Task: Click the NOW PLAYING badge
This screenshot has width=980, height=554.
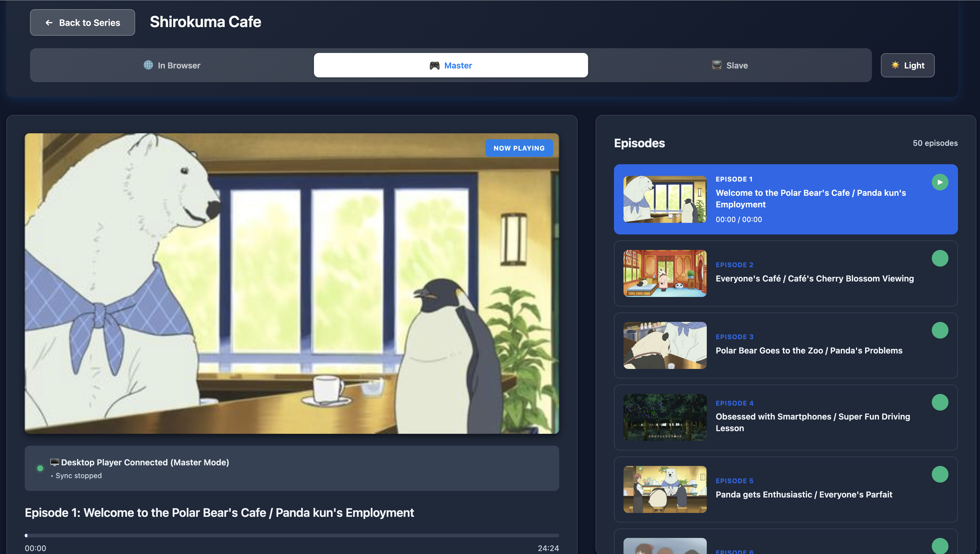Action: (519, 148)
